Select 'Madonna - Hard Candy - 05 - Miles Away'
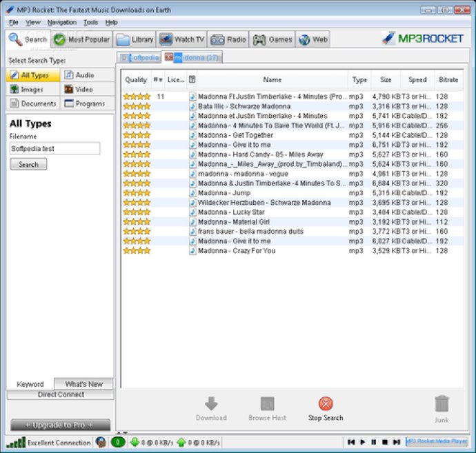476x453 pixels. coord(292,154)
